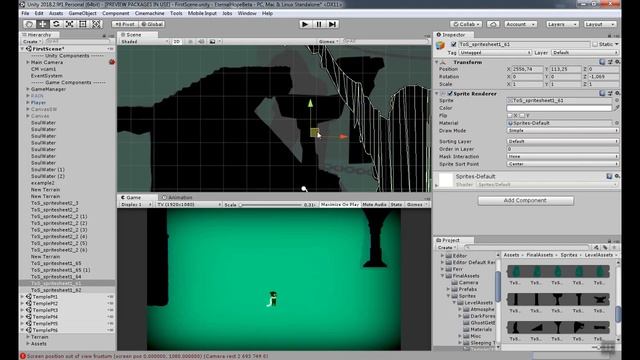Toggle the GameObject active checkbox
Viewport: 640px width, 360px height.
point(453,44)
